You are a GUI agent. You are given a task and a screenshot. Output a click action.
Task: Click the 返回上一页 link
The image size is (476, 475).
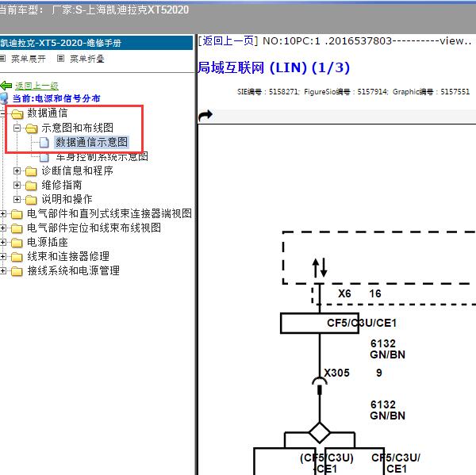pos(228,40)
